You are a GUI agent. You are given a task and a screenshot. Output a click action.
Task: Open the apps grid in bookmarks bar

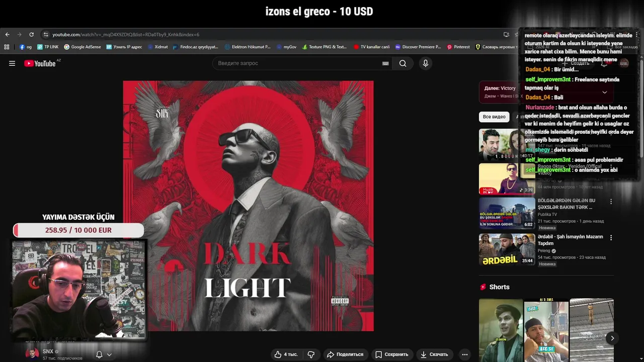(x=7, y=47)
